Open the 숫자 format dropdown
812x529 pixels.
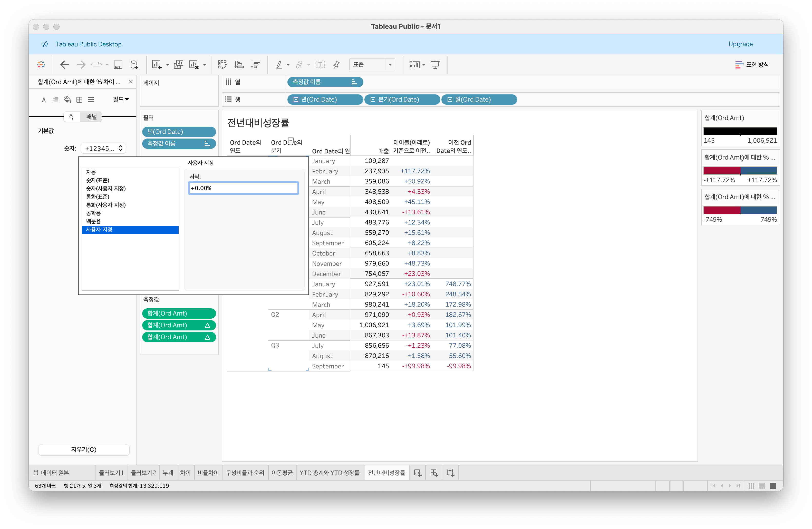[x=103, y=148]
